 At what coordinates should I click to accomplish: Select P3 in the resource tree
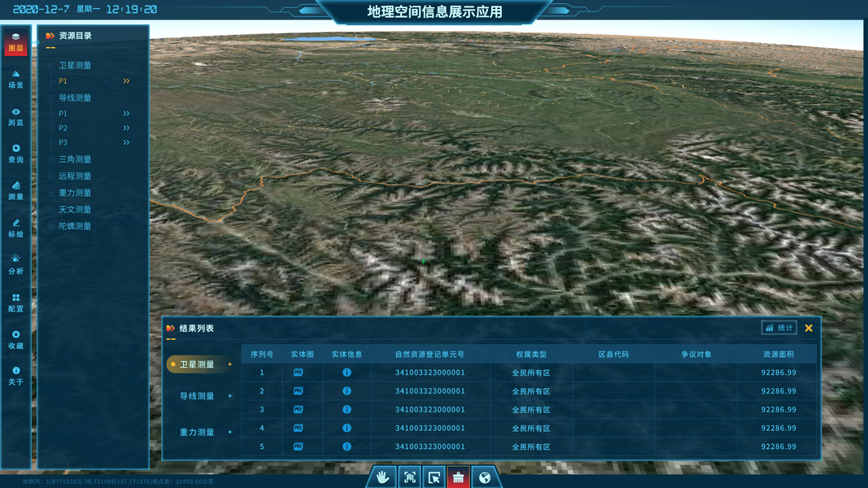63,143
